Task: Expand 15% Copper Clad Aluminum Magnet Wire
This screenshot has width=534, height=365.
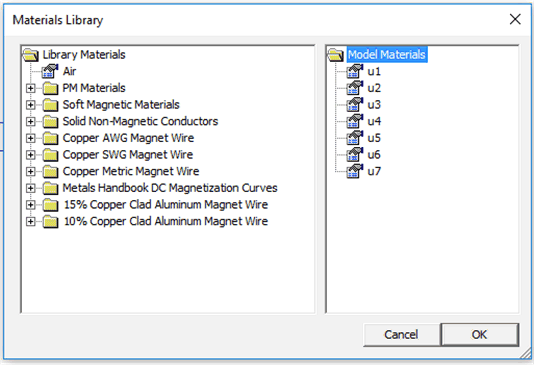Action: tap(31, 205)
